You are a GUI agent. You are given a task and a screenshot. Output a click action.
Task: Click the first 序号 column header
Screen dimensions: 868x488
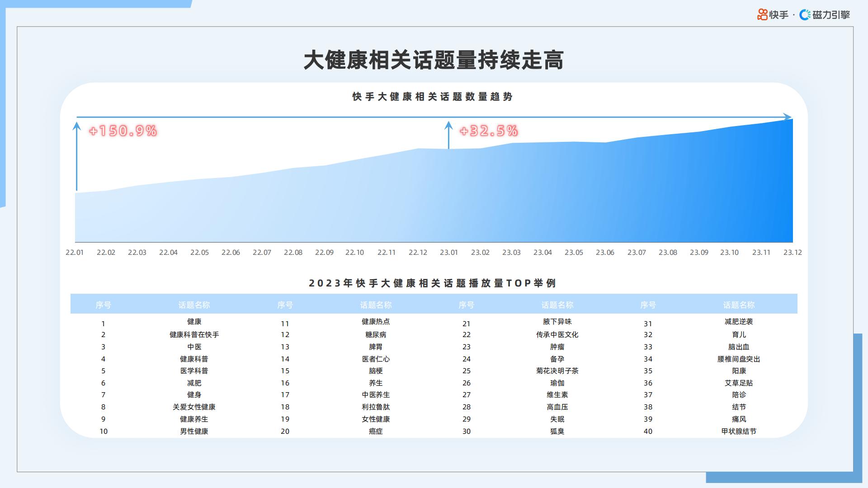coord(103,305)
